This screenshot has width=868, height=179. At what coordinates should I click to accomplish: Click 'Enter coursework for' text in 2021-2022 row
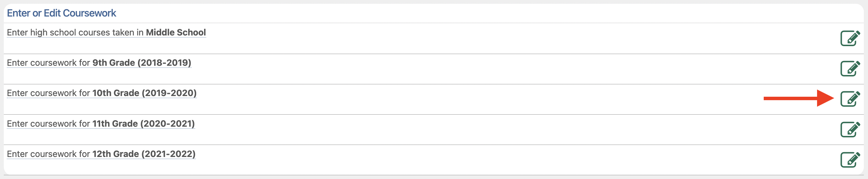(x=48, y=154)
